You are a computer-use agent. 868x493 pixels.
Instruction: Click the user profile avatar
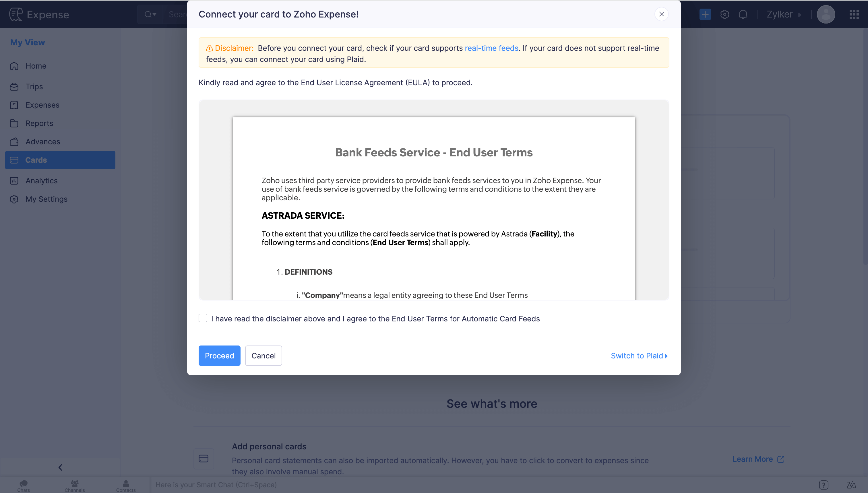coord(826,14)
